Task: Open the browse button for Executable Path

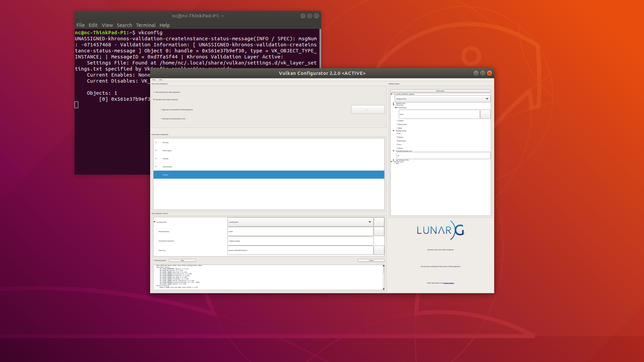Action: [379, 222]
